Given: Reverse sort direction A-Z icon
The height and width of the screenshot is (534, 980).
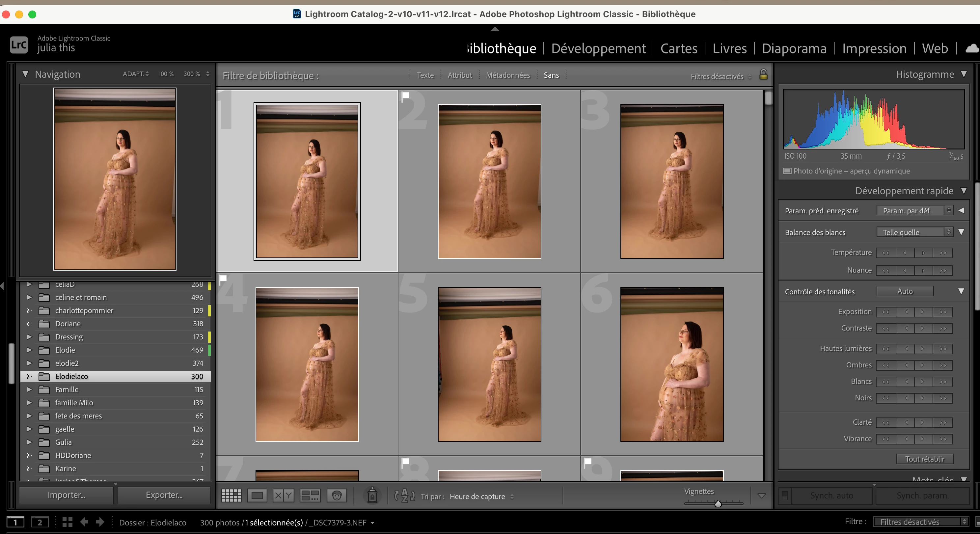Looking at the screenshot, I should coord(404,495).
